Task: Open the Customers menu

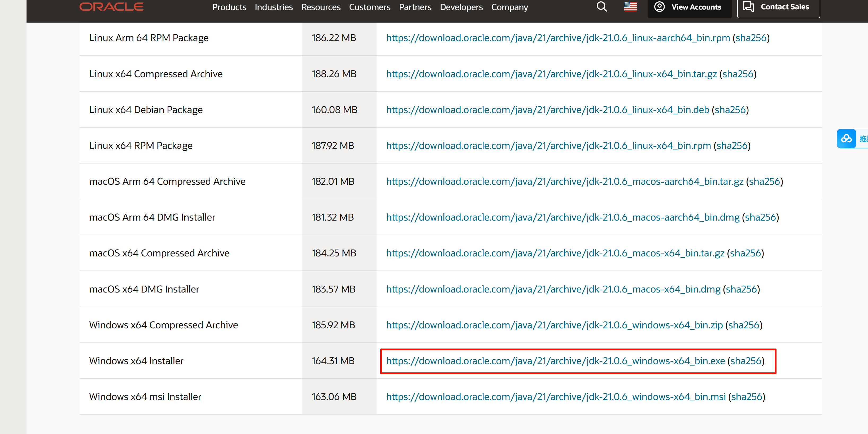Action: pos(370,7)
